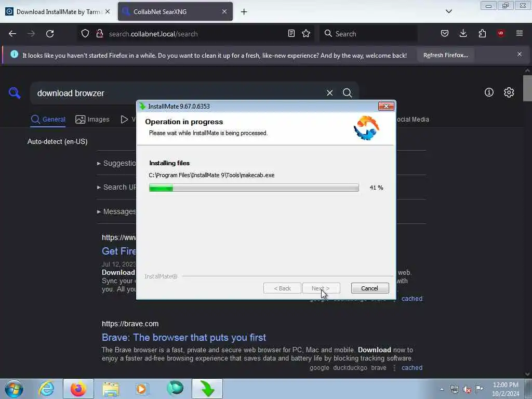This screenshot has height=399, width=532.
Task: Expand the Suggestions section
Action: 116,163
